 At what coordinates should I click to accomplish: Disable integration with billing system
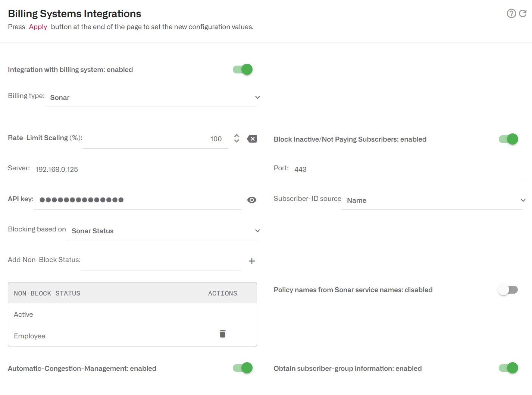(x=242, y=69)
